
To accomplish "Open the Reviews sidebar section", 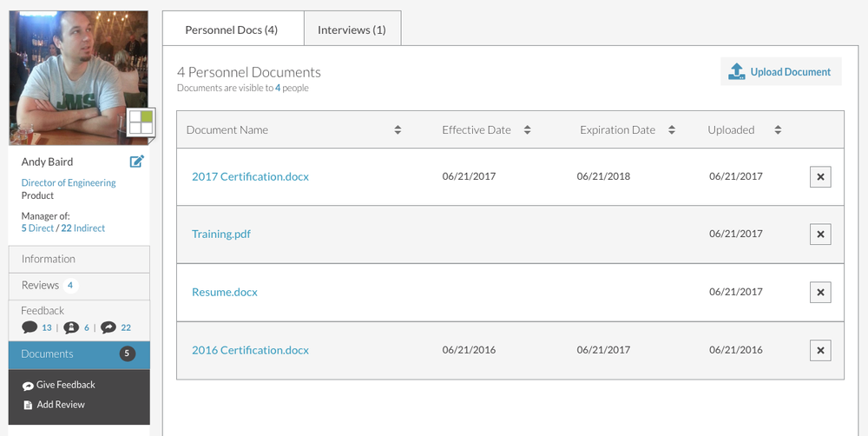I will (79, 286).
